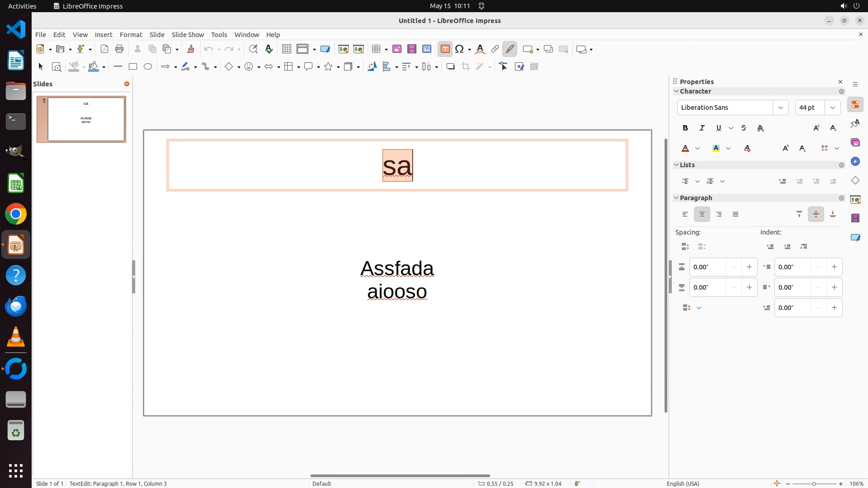
Task: Select the slide 1 thumbnail
Action: [x=86, y=119]
